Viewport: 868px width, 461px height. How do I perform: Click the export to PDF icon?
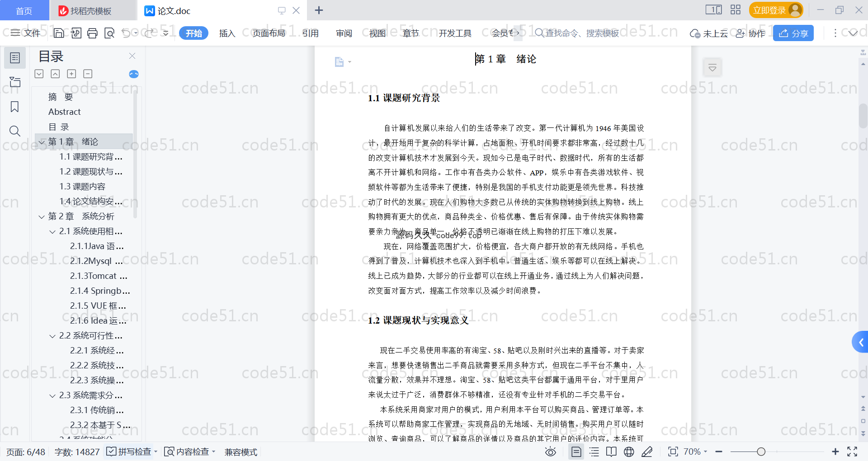point(76,33)
